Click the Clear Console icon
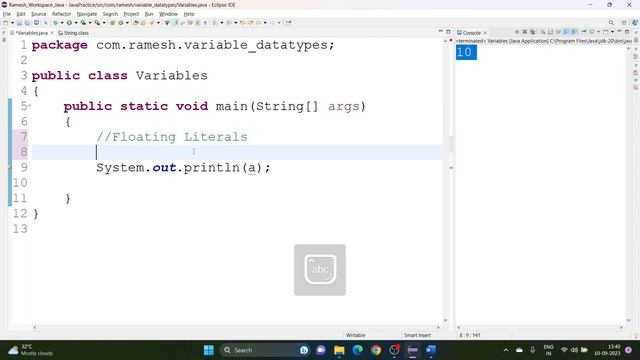The width and height of the screenshot is (640, 360). pos(543,32)
